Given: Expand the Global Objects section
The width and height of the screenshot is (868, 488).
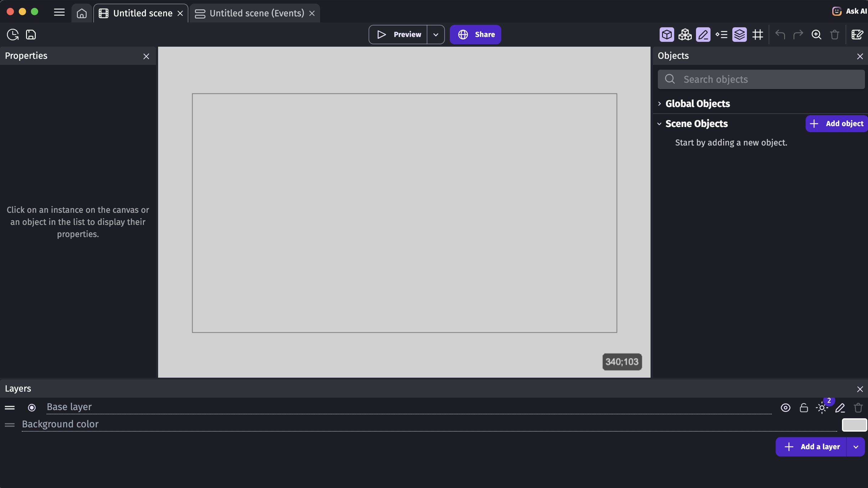Looking at the screenshot, I should [659, 104].
